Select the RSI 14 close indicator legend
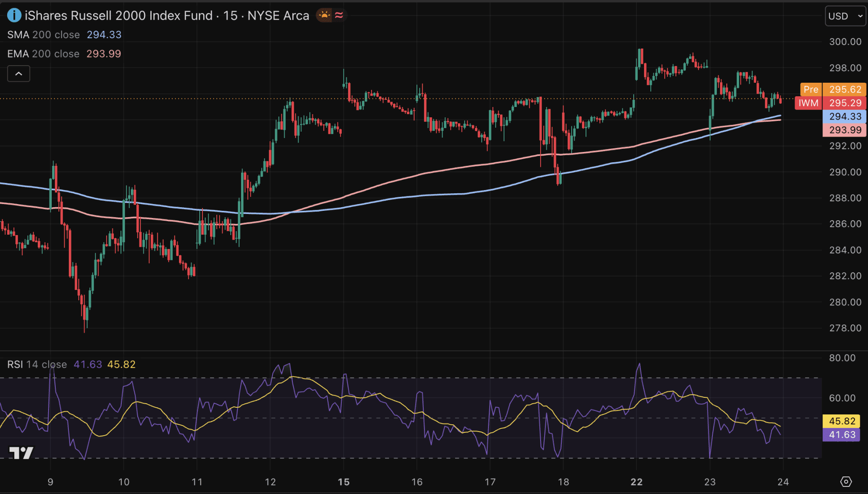Image resolution: width=868 pixels, height=494 pixels. point(37,365)
